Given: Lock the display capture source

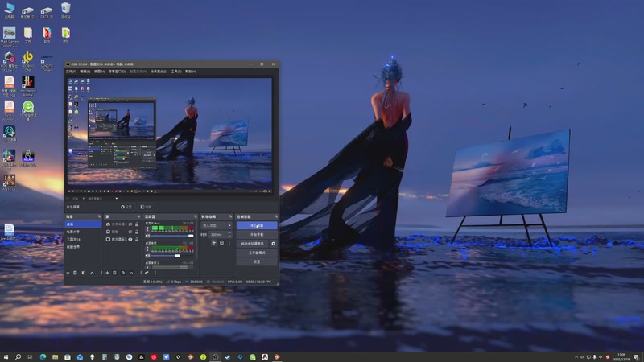Looking at the screenshot, I should click(137, 239).
